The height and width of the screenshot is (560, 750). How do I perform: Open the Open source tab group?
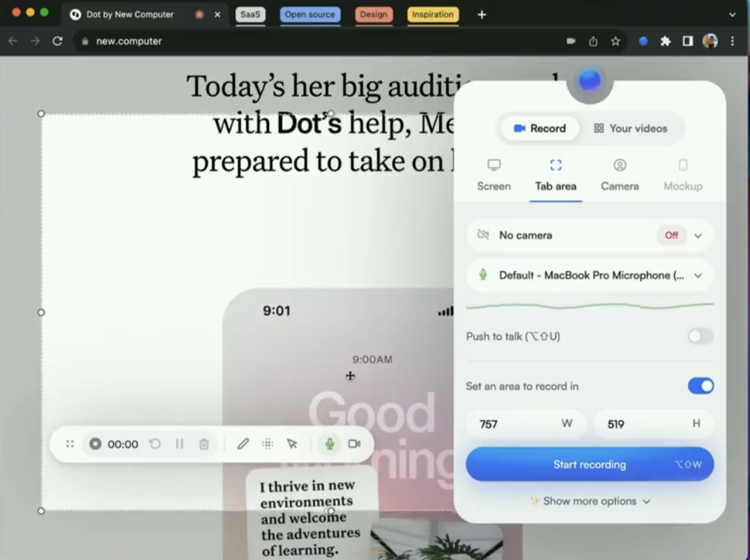coord(310,15)
